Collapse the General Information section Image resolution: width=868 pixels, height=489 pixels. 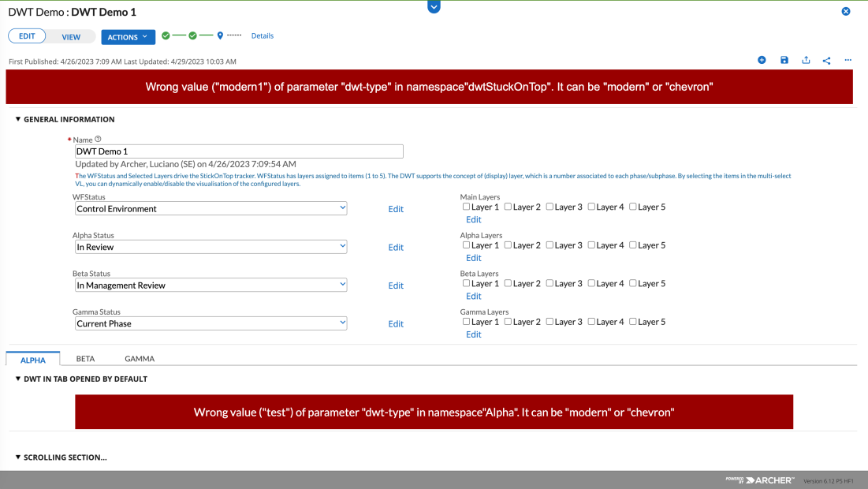pos(17,119)
